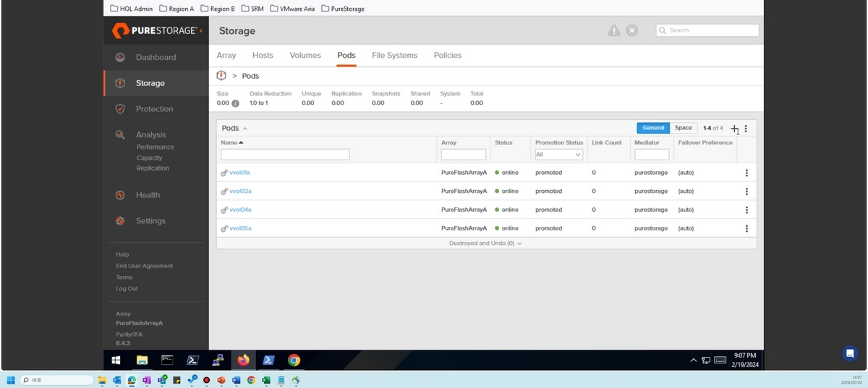Screen dimensions: 868x388
Task: Open the vvol01a pod link
Action: tap(239, 173)
